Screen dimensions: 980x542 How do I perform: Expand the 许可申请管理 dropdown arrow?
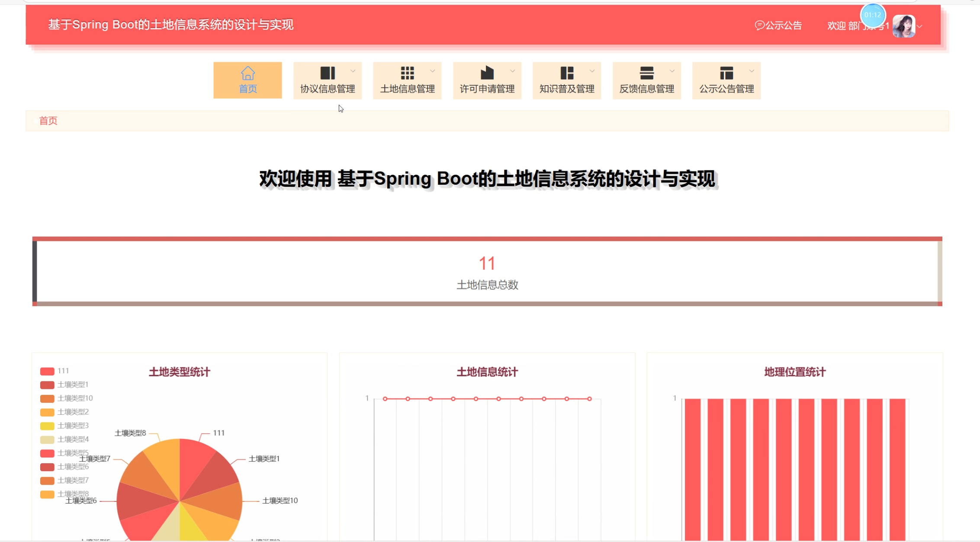(x=512, y=71)
